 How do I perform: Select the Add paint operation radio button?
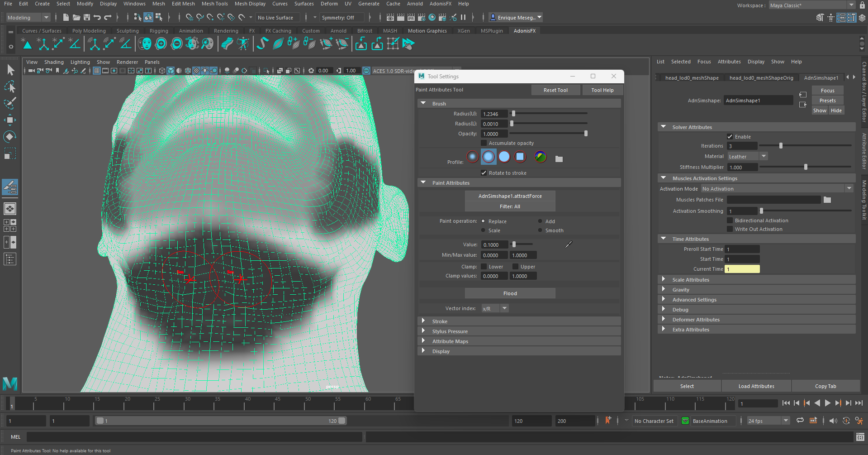(540, 221)
